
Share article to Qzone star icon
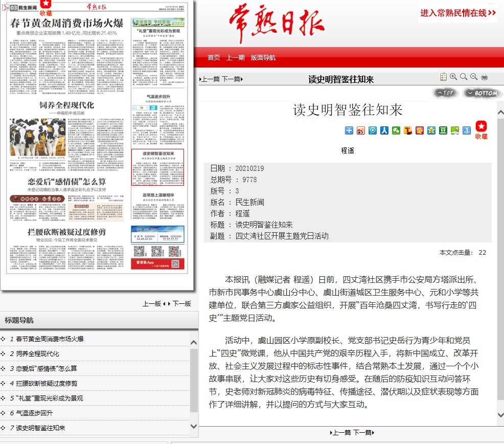(431, 130)
